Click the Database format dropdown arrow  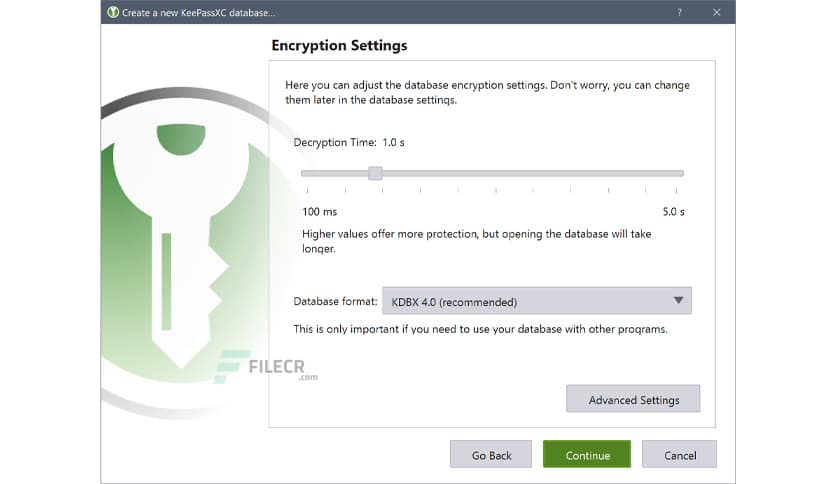point(678,300)
